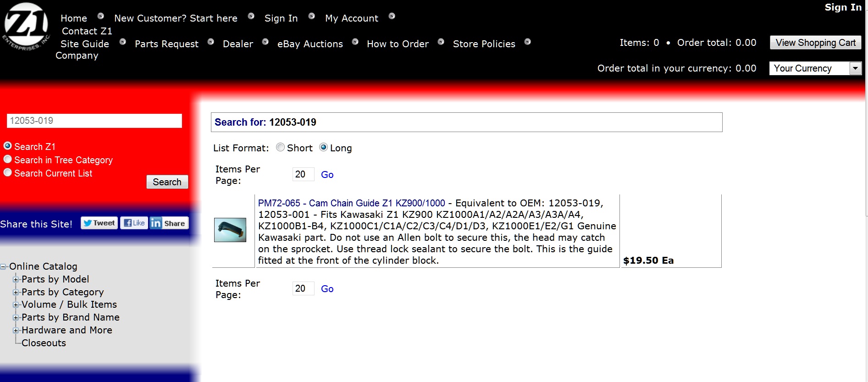This screenshot has width=868, height=382.
Task: Expand the Hardware and More node
Action: click(16, 330)
